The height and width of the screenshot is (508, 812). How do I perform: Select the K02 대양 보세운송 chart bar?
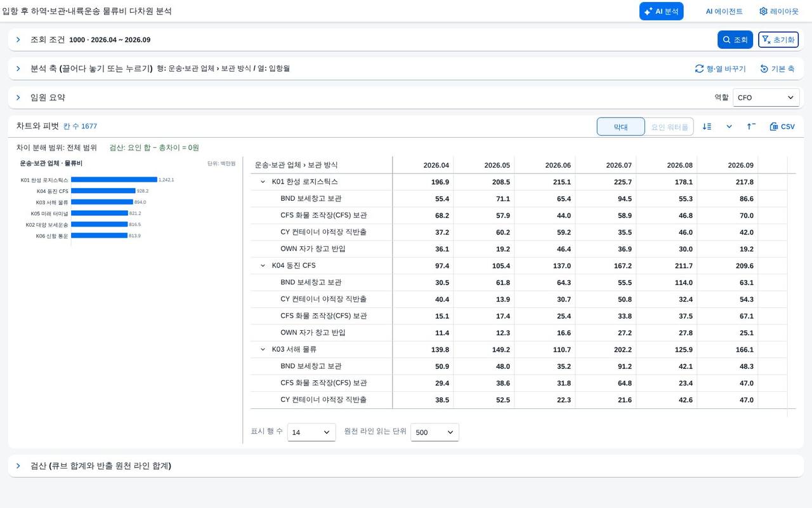[x=100, y=225]
